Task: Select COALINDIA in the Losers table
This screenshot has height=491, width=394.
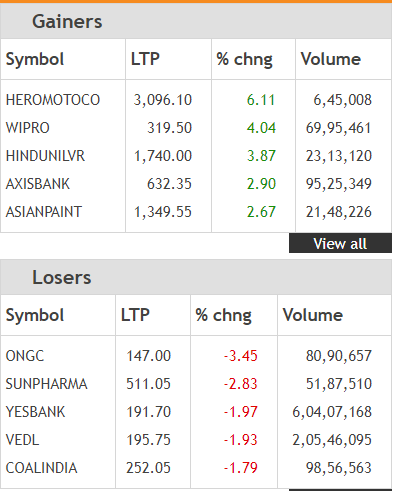Action: point(41,468)
